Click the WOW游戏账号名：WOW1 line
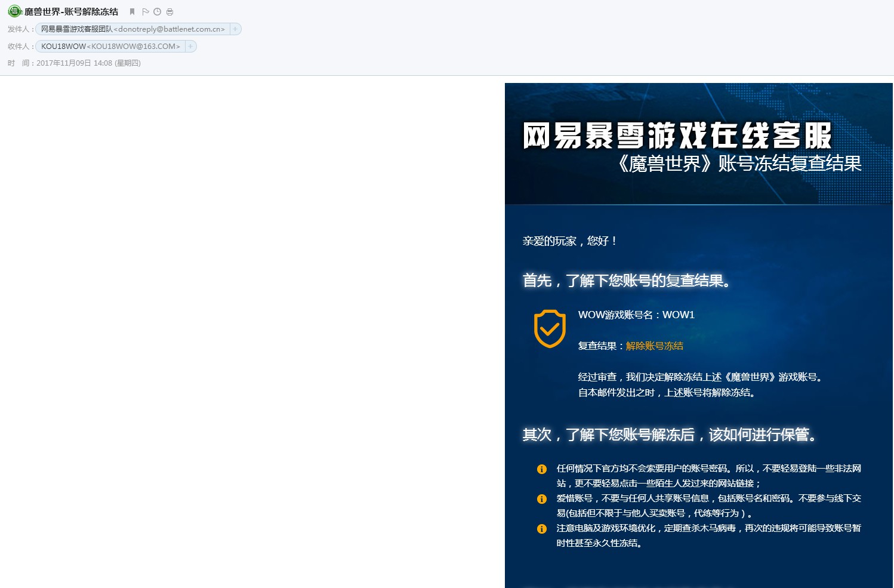The height and width of the screenshot is (588, 894). (x=636, y=315)
